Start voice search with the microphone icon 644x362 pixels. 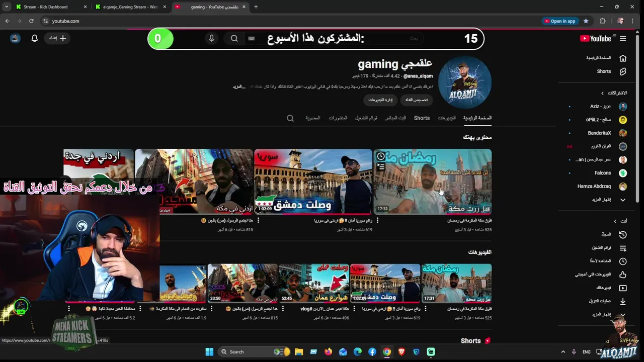[211, 38]
